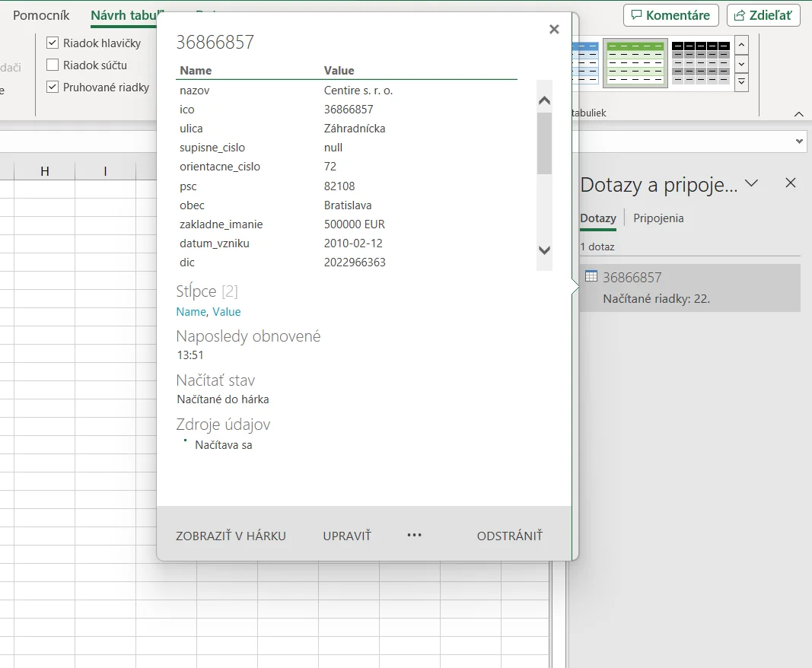
Task: Click the Záhradnícka value in preview
Action: tap(355, 129)
